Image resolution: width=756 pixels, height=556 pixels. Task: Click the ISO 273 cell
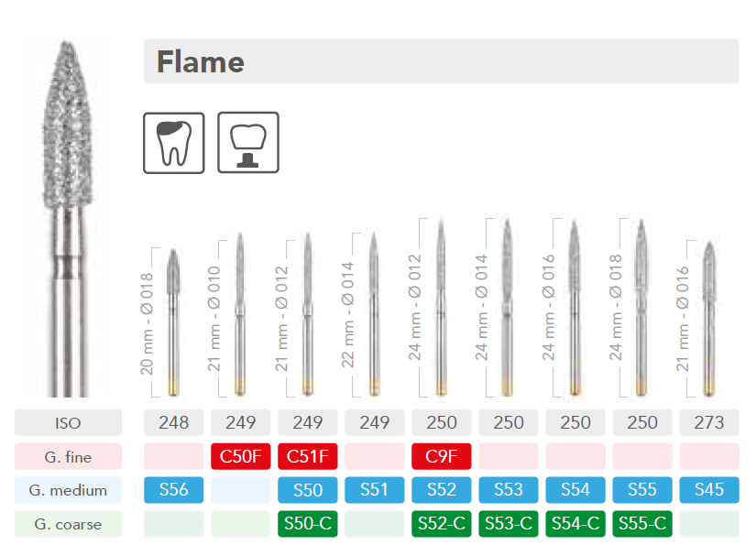tap(709, 422)
